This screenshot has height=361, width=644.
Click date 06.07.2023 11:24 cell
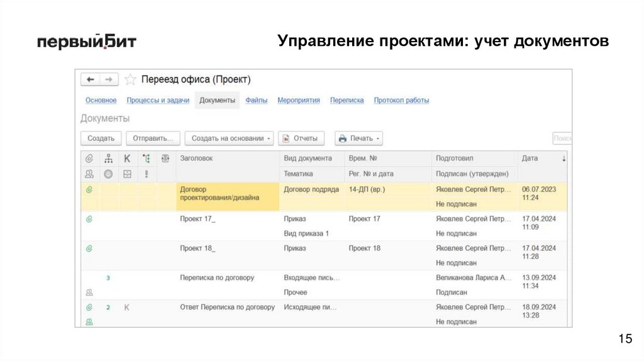[x=538, y=194]
